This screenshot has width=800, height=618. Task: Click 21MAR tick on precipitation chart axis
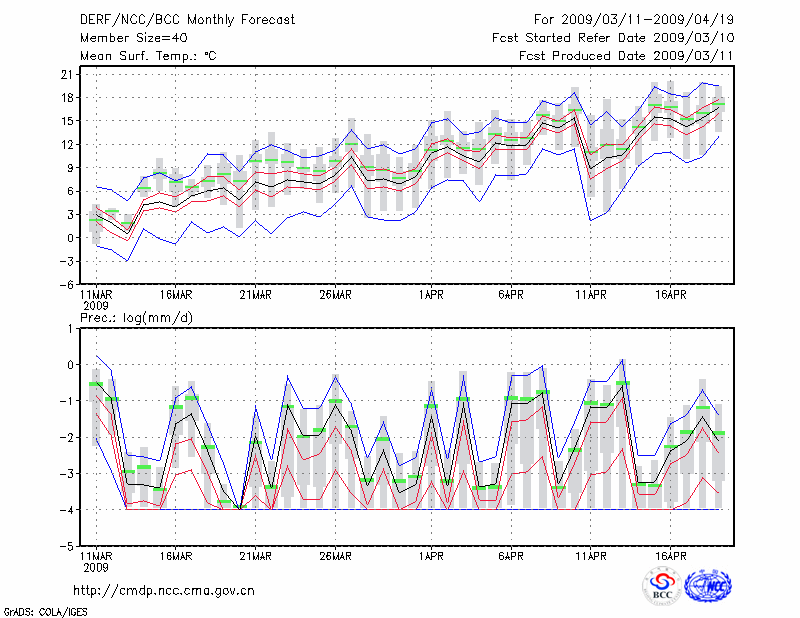click(x=255, y=556)
